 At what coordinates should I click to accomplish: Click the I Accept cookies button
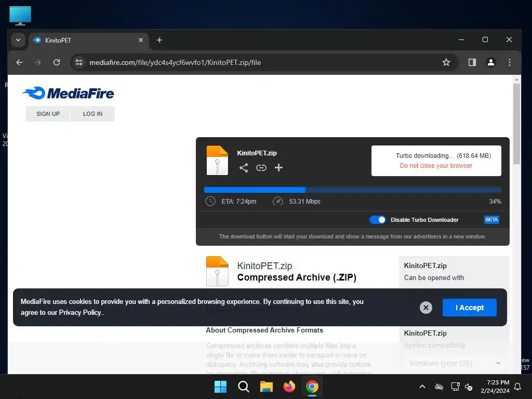click(469, 308)
